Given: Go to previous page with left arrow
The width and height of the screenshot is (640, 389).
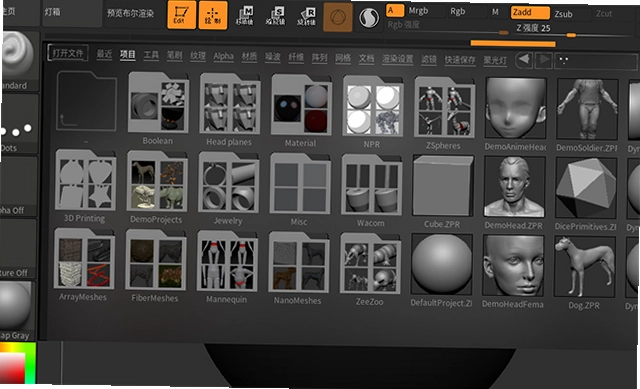Looking at the screenshot, I should [524, 60].
